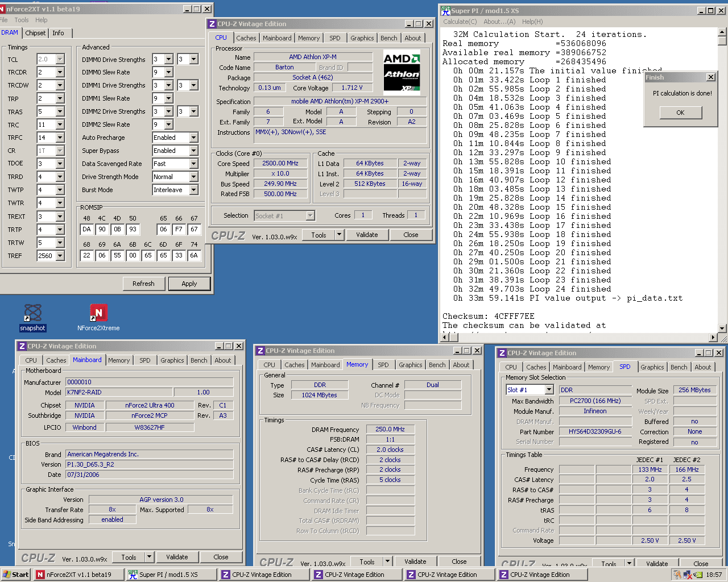Click the Refresh button in nForce2XT
728x582 pixels.
pos(143,284)
